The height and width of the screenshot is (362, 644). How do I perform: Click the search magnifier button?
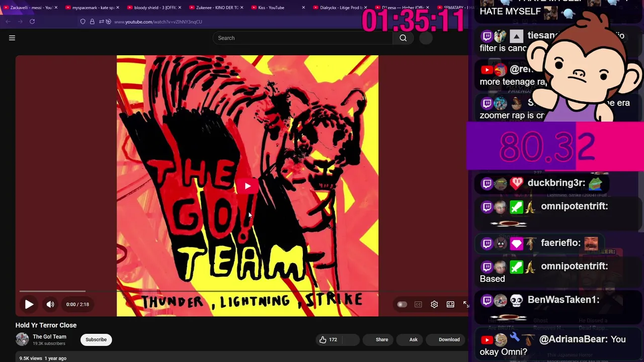(403, 38)
